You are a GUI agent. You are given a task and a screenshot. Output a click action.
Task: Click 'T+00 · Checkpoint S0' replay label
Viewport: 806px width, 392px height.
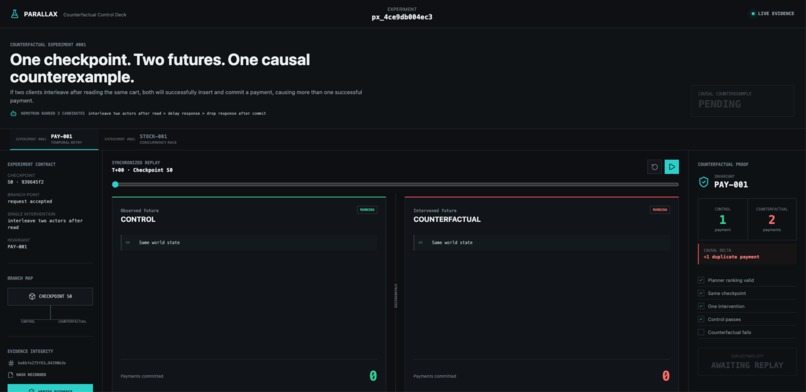point(142,170)
